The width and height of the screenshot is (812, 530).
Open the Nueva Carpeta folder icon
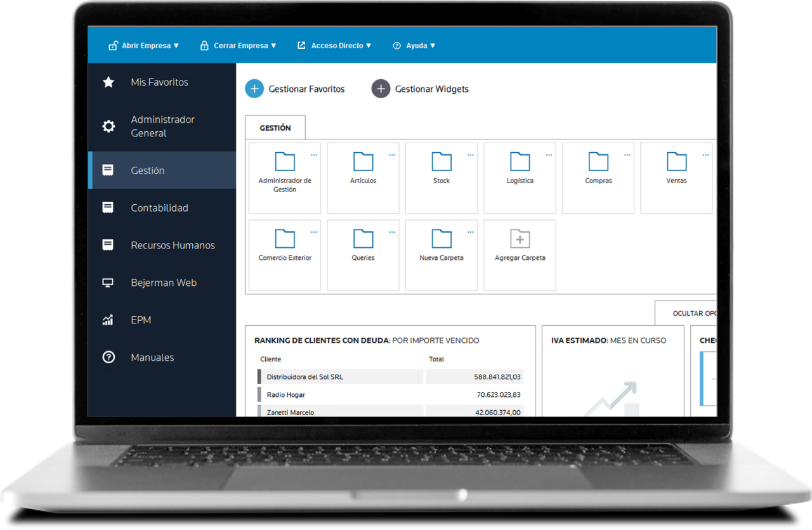(x=442, y=239)
